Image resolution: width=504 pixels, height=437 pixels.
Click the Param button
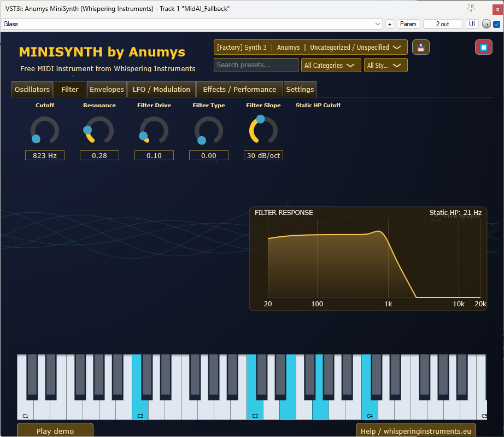408,24
